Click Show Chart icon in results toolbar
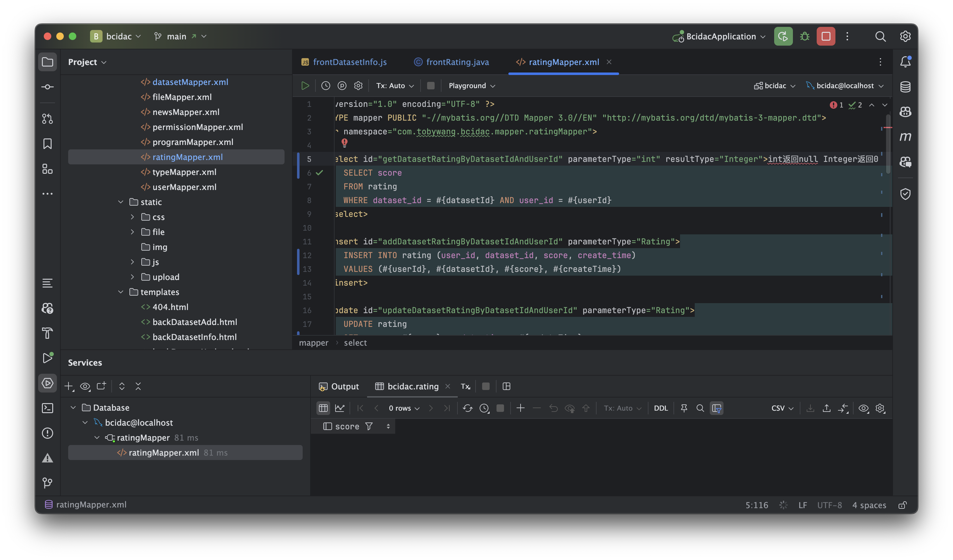Screen dimensions: 953x560 click(x=340, y=408)
